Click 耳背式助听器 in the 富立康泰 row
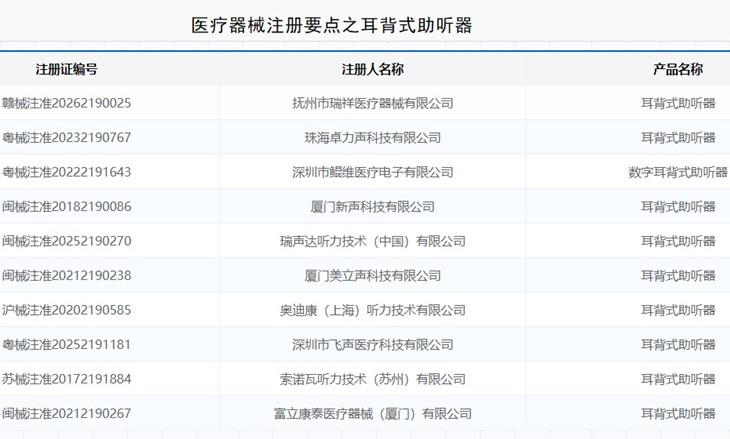 [x=678, y=413]
